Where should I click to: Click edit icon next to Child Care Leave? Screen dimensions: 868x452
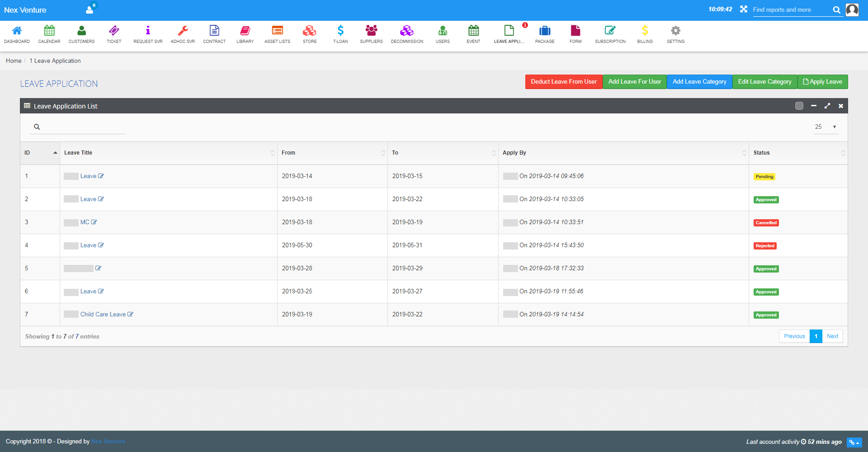pos(130,315)
